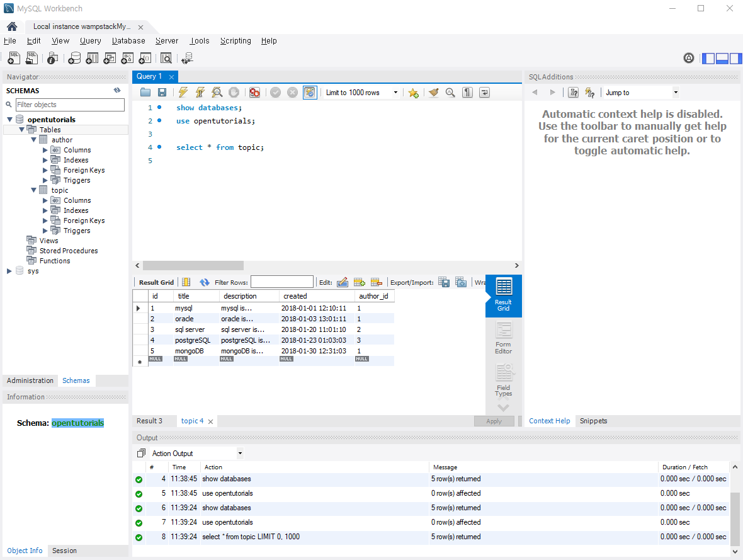Toggle autocommit mode button
Screen dimensions: 743x560
tap(309, 93)
